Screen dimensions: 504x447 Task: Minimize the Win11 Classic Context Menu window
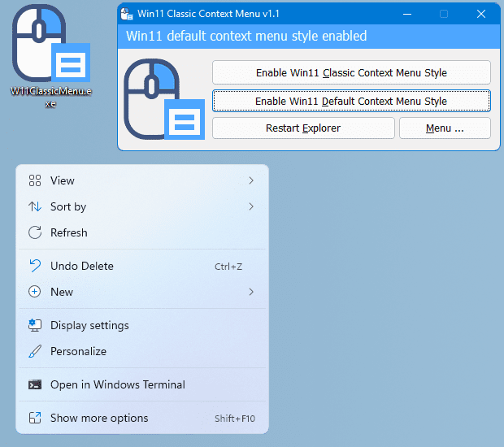coord(407,14)
